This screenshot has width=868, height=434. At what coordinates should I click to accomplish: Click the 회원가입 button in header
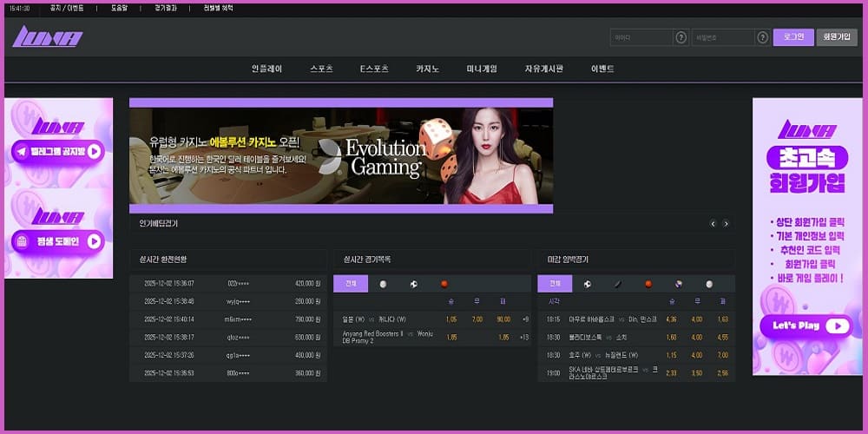837,37
